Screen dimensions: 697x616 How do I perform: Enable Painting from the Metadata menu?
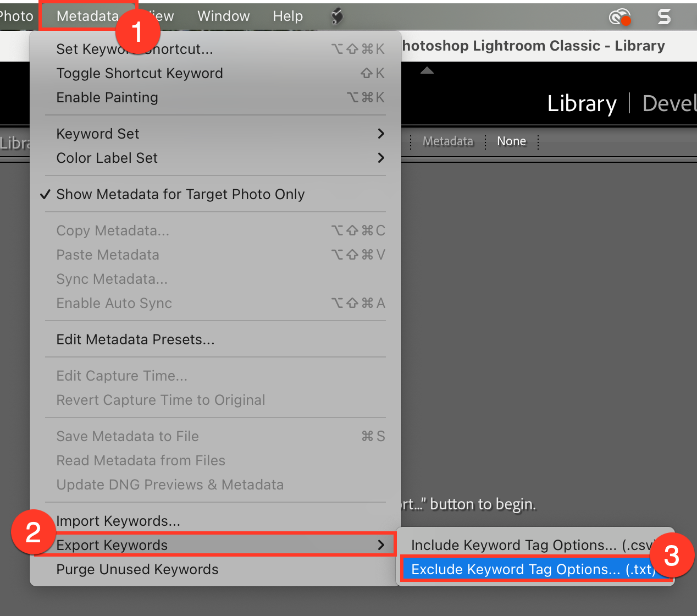[x=107, y=97]
